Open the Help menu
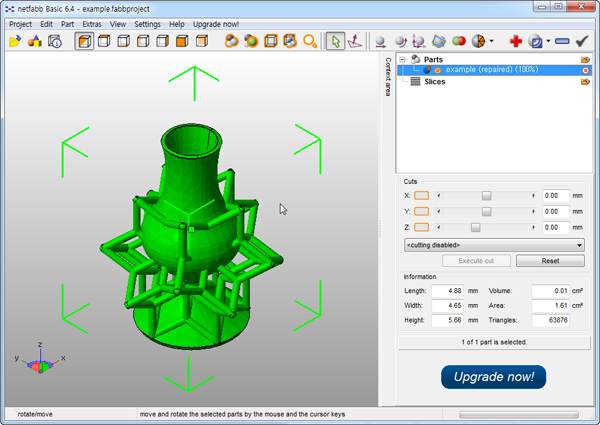Viewport: 600px width, 425px height. pos(177,24)
